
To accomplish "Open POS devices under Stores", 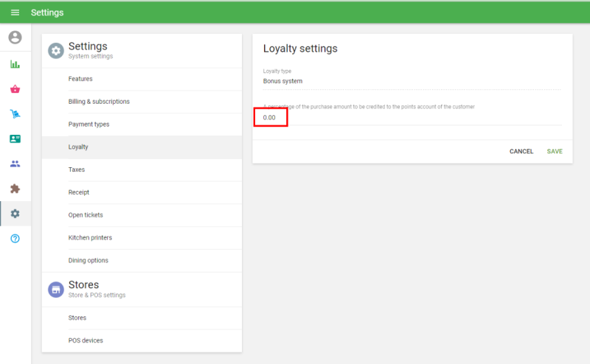I will (86, 340).
